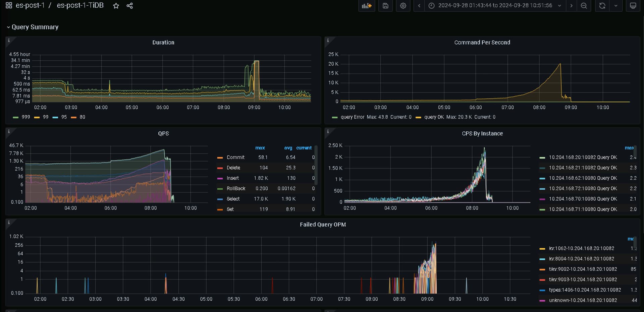Save the dashboard with disk icon
The height and width of the screenshot is (312, 644).
coord(385,6)
